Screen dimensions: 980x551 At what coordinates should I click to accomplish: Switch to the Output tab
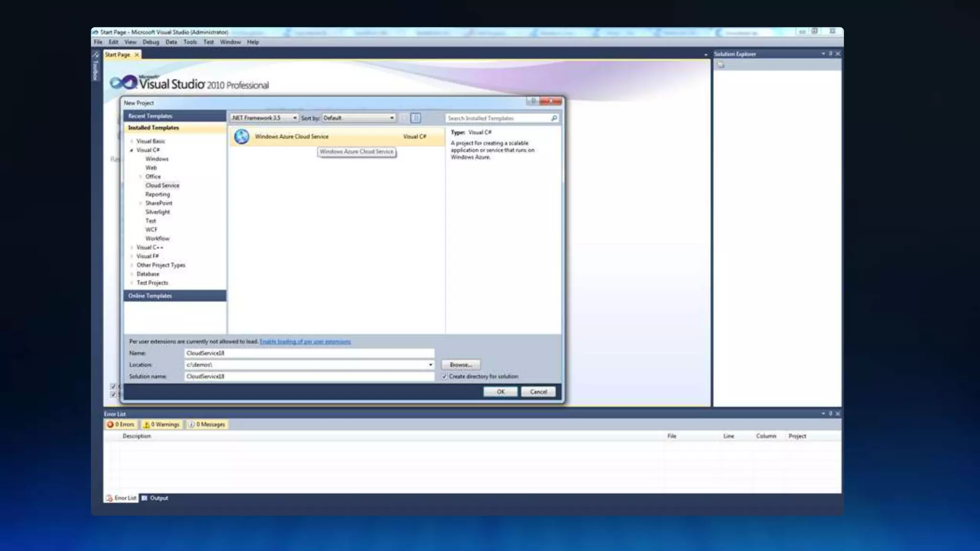(x=155, y=498)
